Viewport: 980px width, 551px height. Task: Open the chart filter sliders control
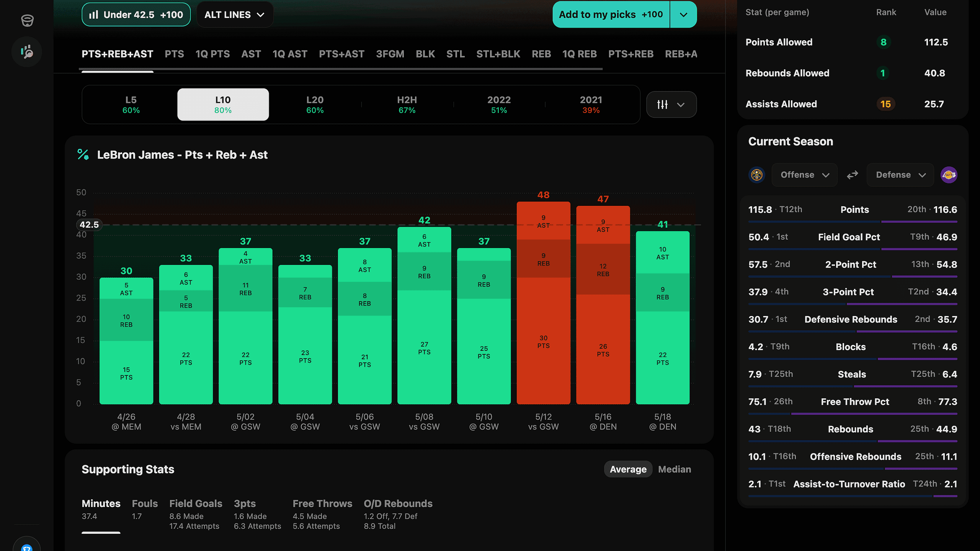(671, 104)
